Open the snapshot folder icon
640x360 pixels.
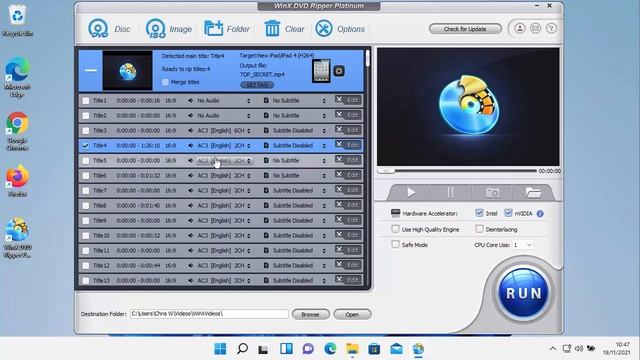click(533, 192)
